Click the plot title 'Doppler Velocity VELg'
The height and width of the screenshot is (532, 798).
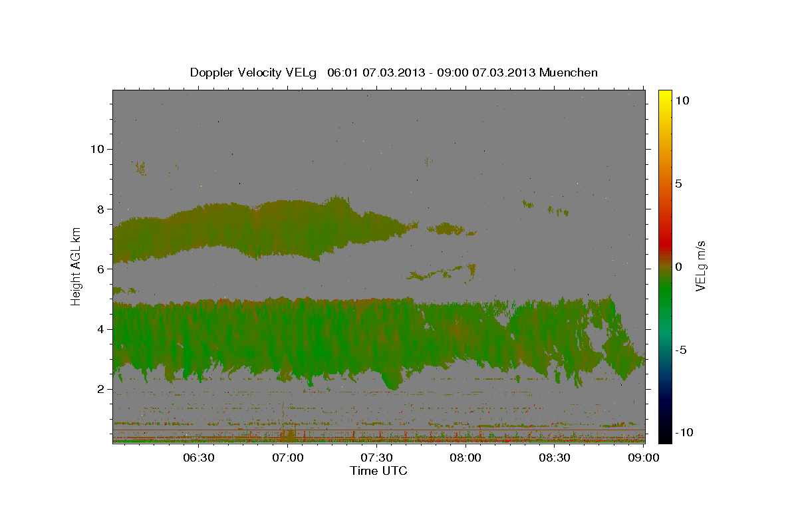(x=254, y=72)
